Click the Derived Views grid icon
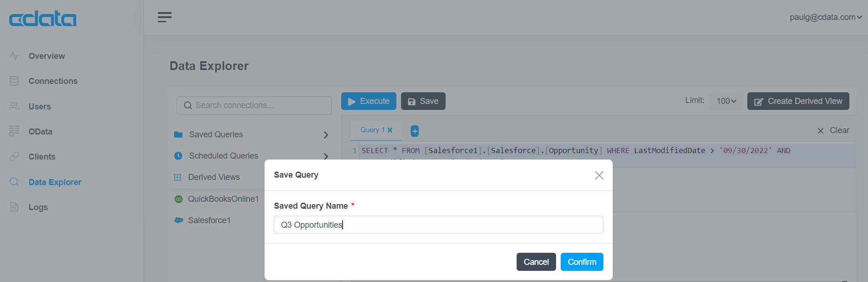The image size is (868, 282). coord(177,177)
